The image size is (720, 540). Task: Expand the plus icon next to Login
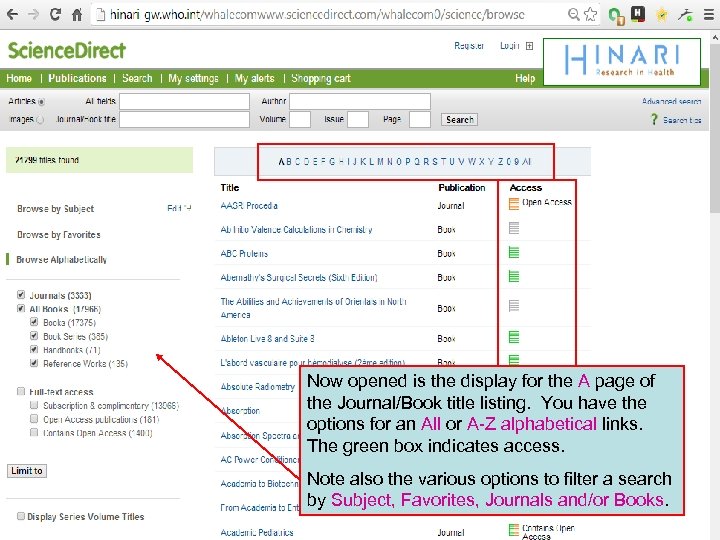529,46
